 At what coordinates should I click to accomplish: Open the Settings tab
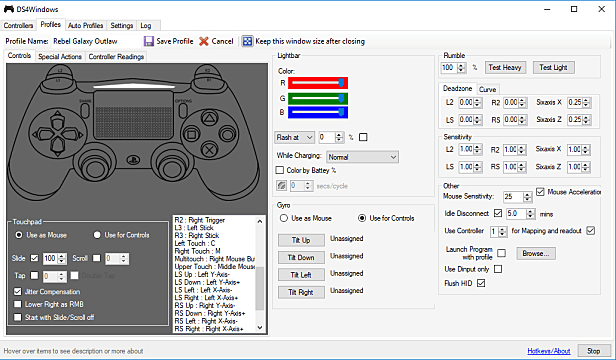coord(121,25)
